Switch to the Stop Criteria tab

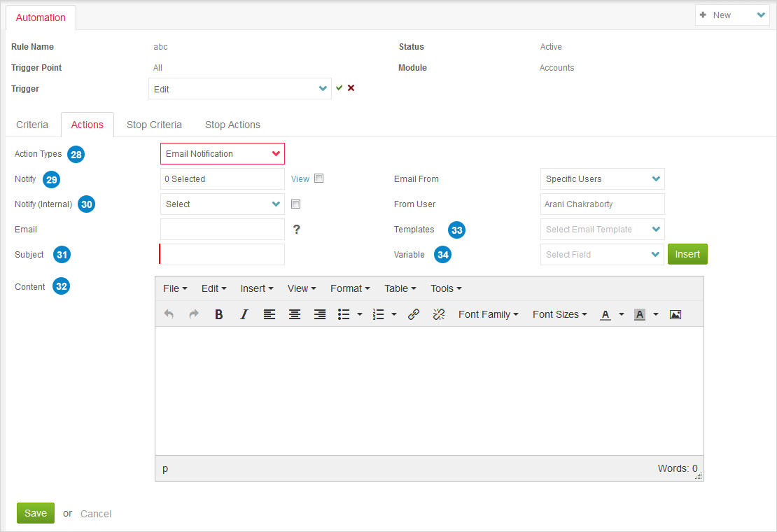point(154,125)
